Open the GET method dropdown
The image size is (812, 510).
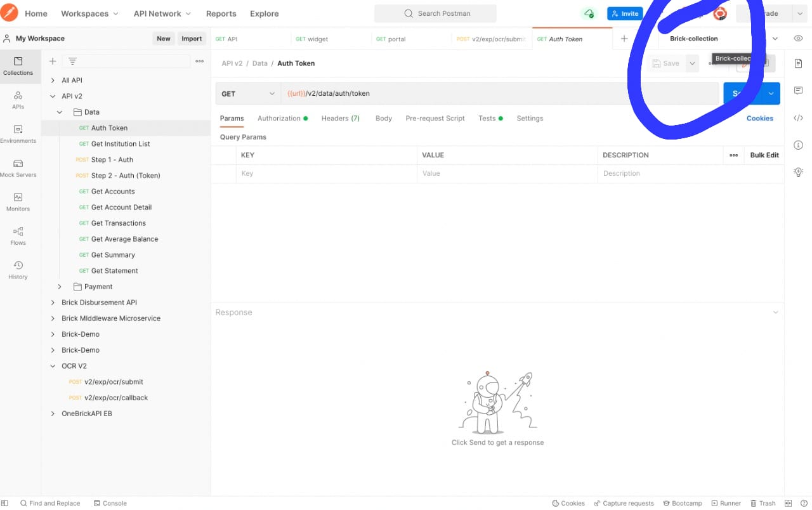[x=248, y=93]
